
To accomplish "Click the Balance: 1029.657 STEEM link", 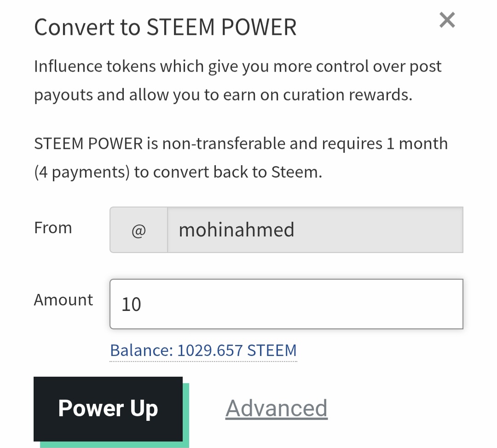I will [203, 350].
